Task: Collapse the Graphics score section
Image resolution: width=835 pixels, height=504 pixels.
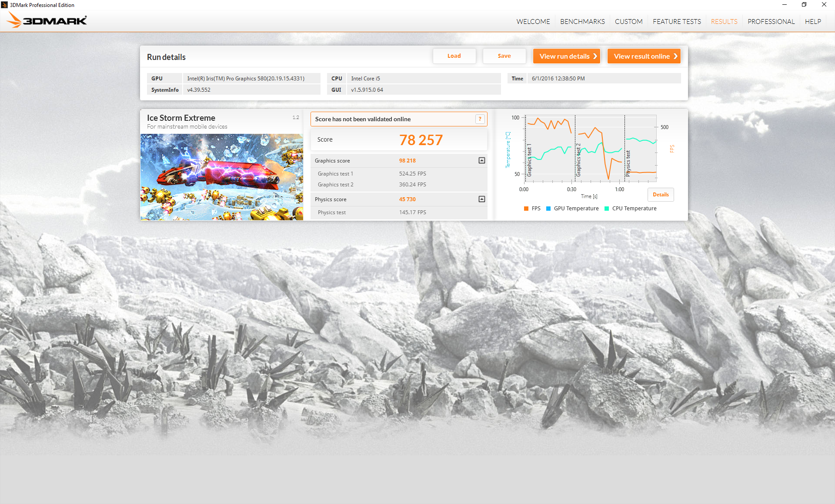Action: click(x=481, y=160)
